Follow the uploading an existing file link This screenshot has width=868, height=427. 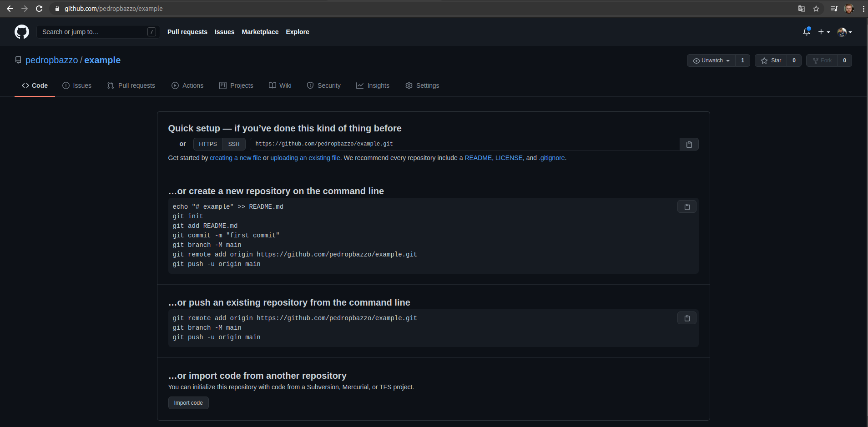[x=305, y=158]
